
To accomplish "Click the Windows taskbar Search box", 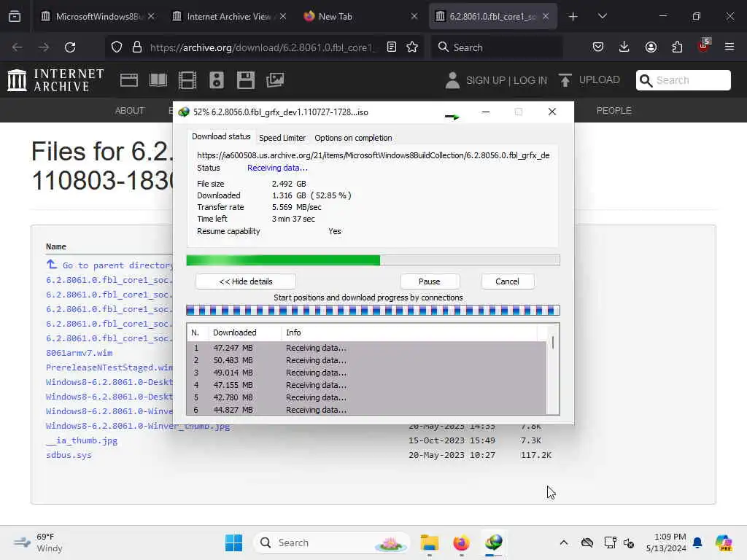I will (332, 542).
